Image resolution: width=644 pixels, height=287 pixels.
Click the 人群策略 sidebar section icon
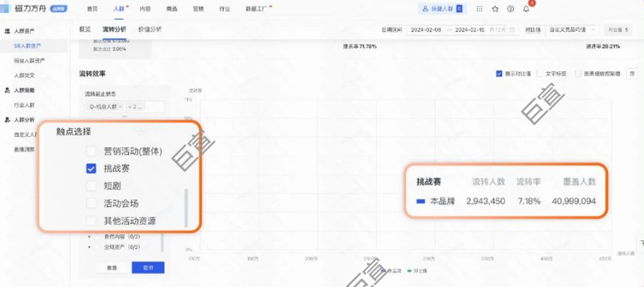click(x=7, y=91)
